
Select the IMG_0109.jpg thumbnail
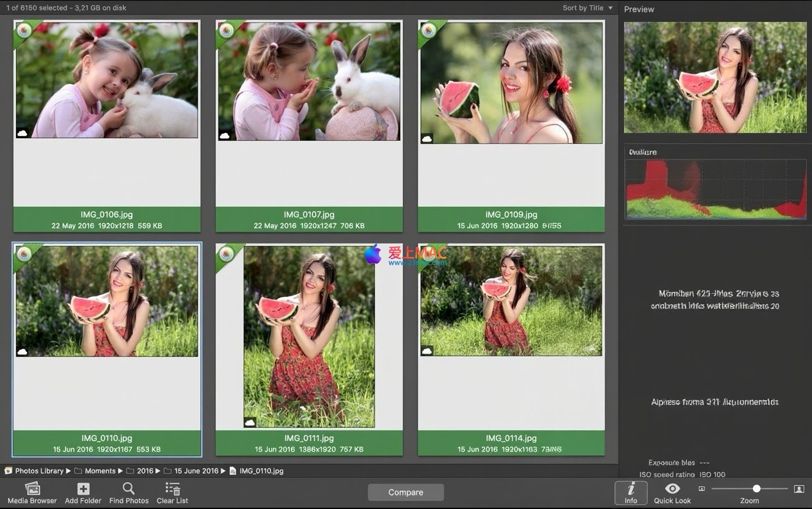[x=511, y=84]
